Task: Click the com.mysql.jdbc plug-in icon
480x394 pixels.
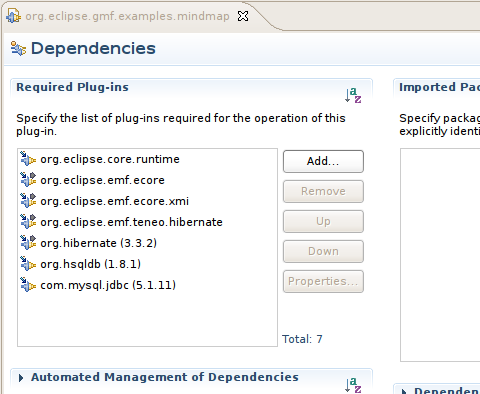Action: click(x=28, y=285)
